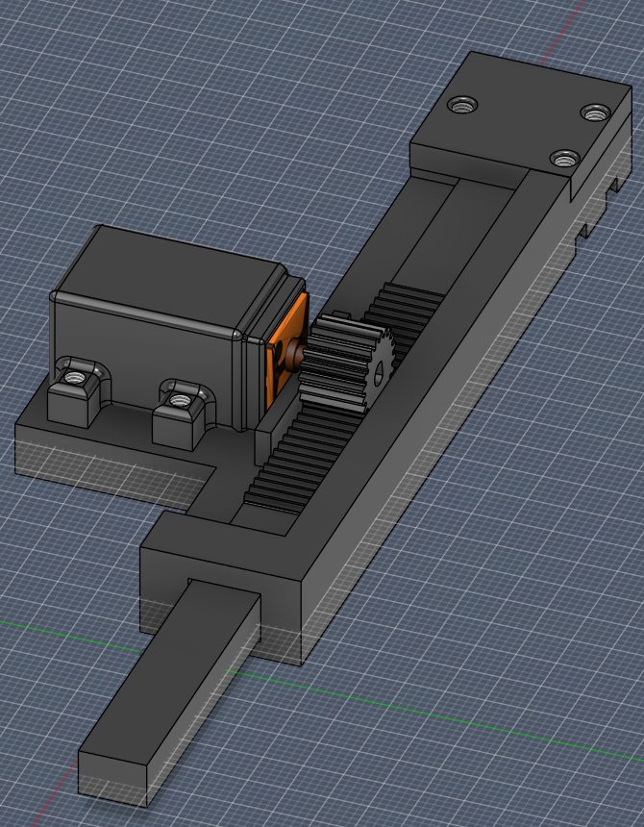
Task: Select the rack teeth behind the pinion gear
Action: [409, 316]
